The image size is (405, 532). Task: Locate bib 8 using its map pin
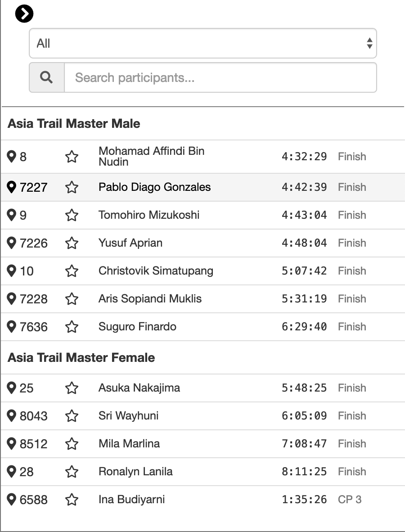[12, 157]
